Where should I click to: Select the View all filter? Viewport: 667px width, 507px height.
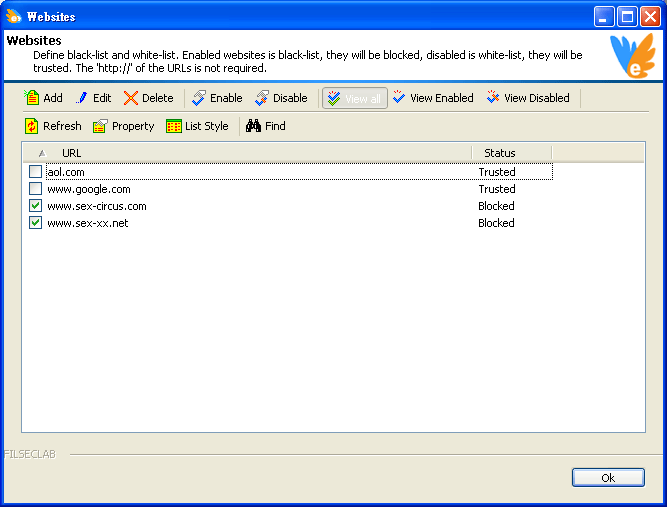[354, 98]
